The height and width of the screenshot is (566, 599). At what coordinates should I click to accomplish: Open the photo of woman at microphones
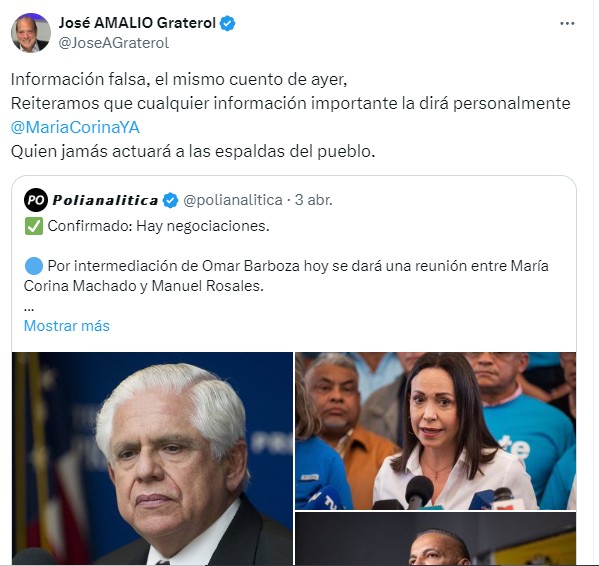435,431
